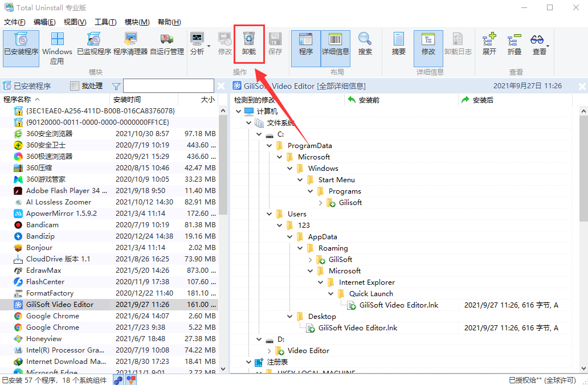The width and height of the screenshot is (588, 385).
Task: Collapse the C: drive node
Action: tap(259, 134)
